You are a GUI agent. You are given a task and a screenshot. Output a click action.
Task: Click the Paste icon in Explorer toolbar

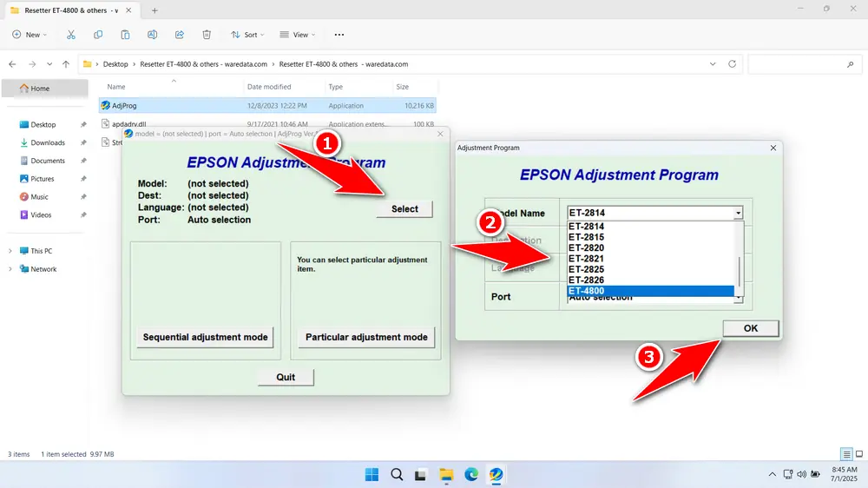pyautogui.click(x=125, y=35)
